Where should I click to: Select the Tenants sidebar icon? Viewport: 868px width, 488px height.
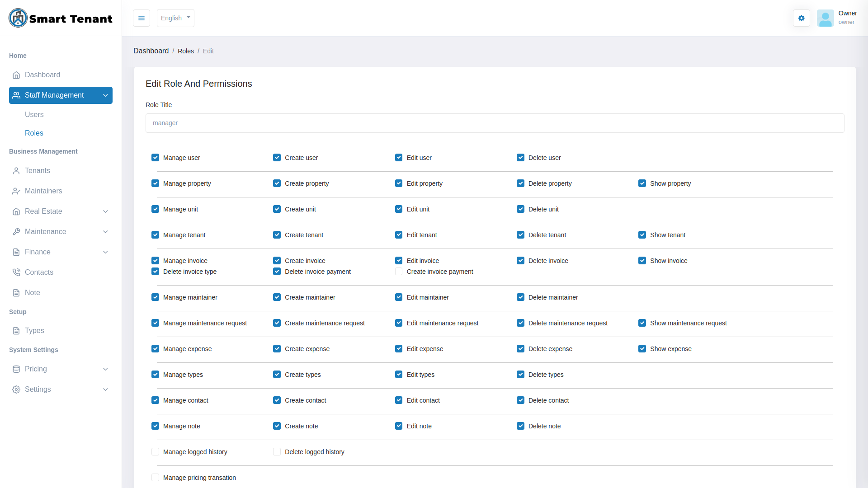[x=16, y=171]
